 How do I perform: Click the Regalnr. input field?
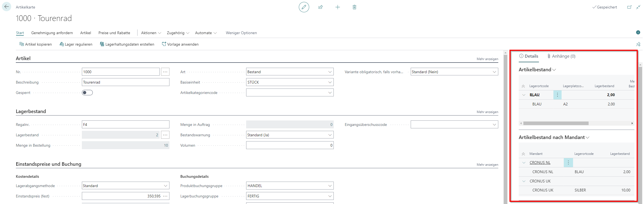coord(126,125)
